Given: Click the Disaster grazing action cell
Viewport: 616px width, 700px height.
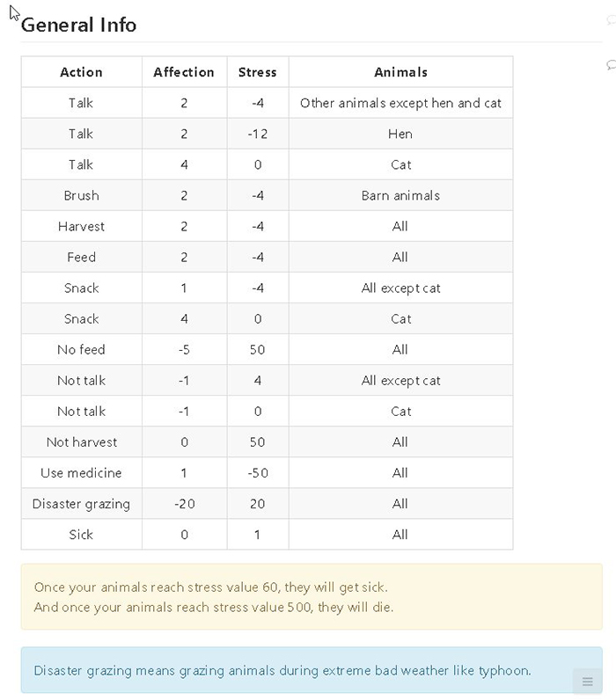Looking at the screenshot, I should pyautogui.click(x=81, y=504).
